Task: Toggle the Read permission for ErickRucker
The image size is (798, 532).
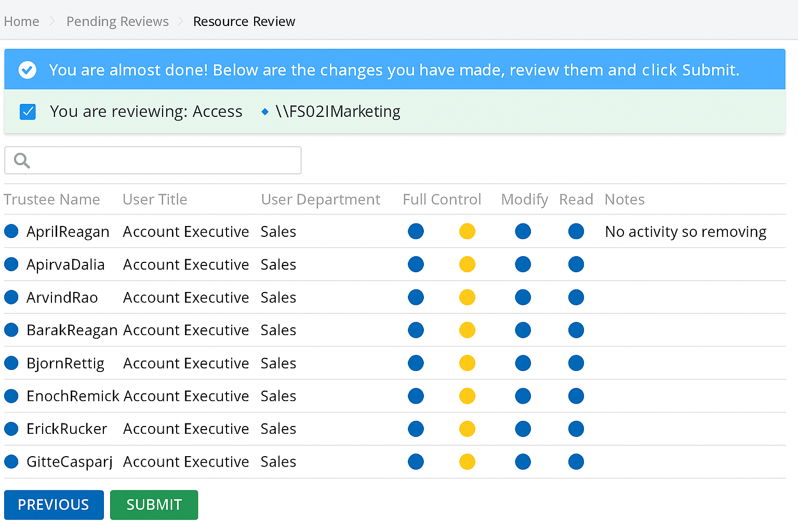Action: click(576, 429)
